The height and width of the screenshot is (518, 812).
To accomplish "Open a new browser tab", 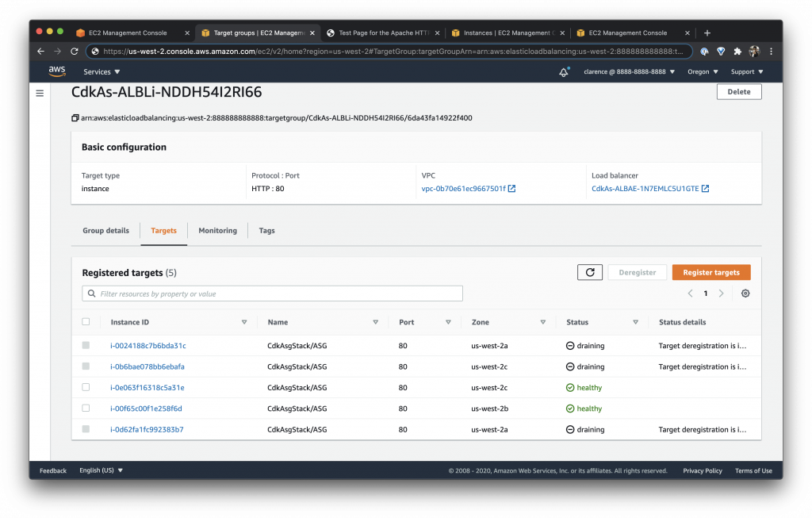I will pos(707,33).
